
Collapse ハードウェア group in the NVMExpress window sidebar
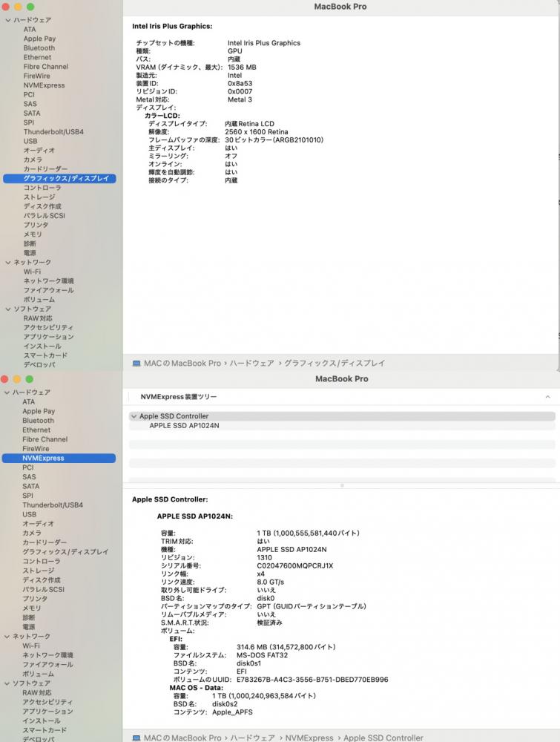[x=7, y=393]
